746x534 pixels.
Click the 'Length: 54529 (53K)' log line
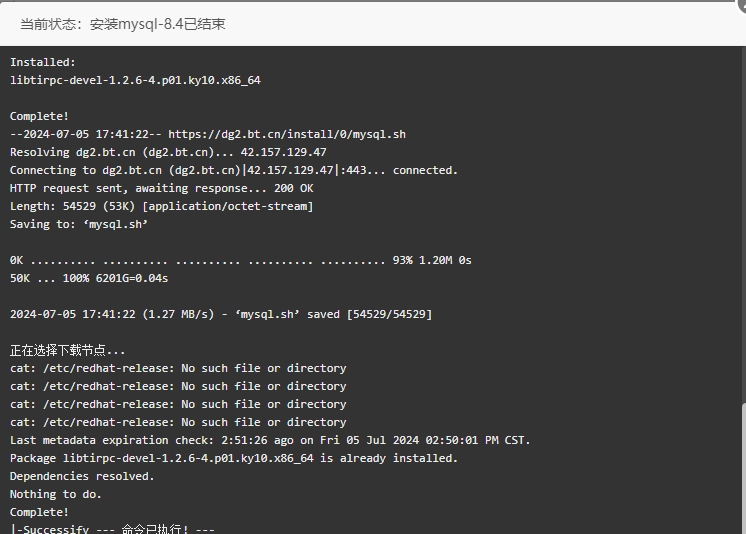(162, 207)
